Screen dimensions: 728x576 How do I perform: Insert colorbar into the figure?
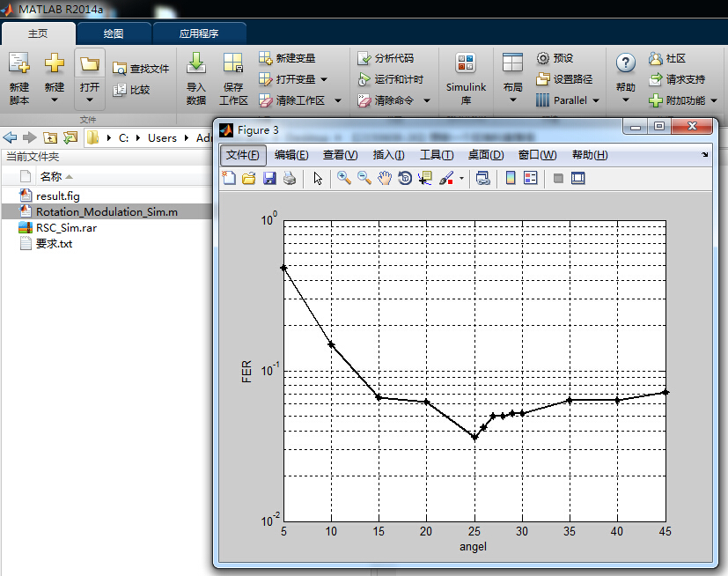coord(511,178)
